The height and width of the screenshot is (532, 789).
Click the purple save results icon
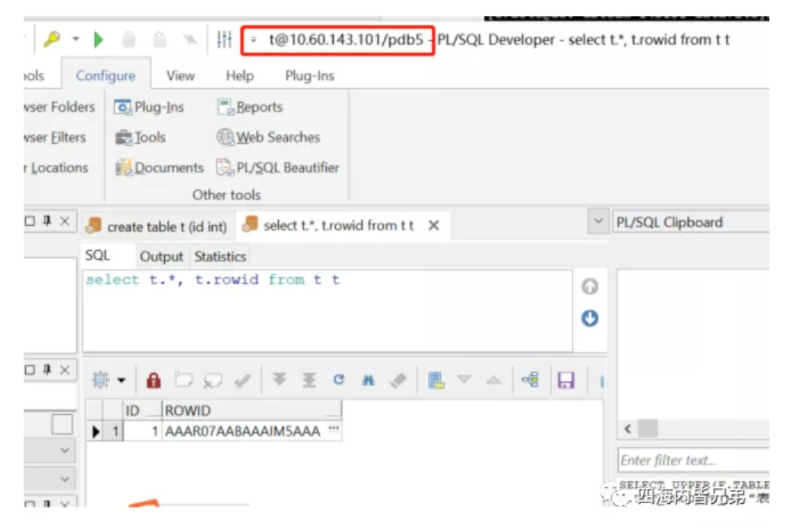coord(566,380)
